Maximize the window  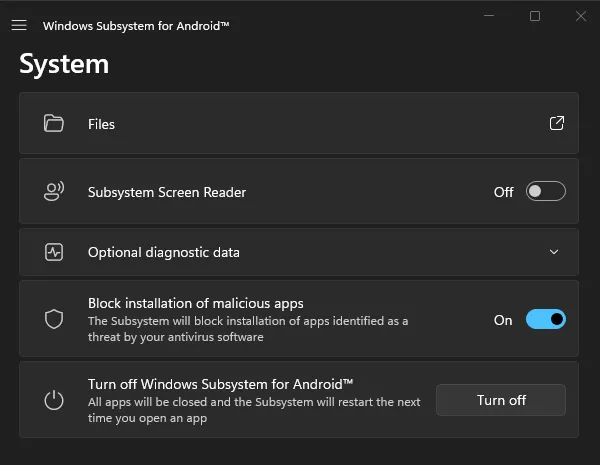[x=535, y=16]
